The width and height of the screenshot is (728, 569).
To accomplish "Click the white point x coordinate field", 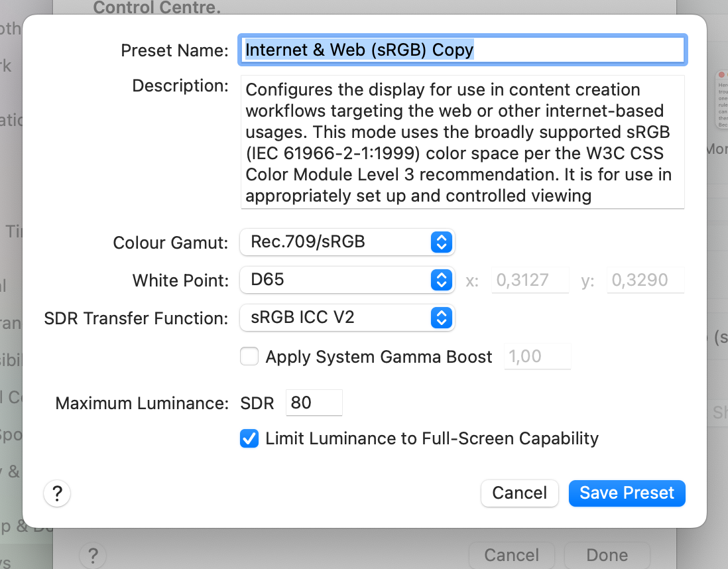I will point(530,281).
